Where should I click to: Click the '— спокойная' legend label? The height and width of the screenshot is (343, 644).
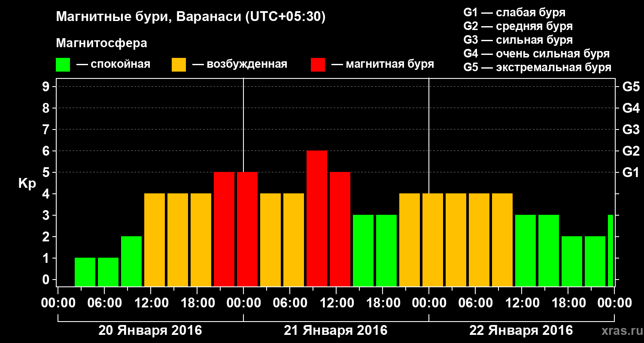pos(113,64)
